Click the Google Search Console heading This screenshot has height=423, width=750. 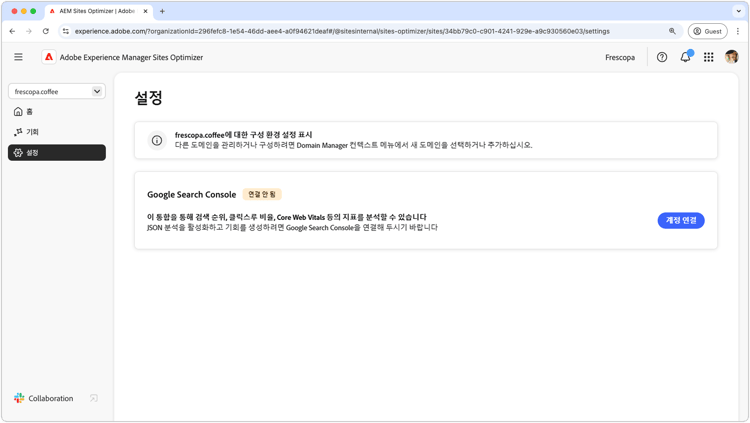(191, 195)
